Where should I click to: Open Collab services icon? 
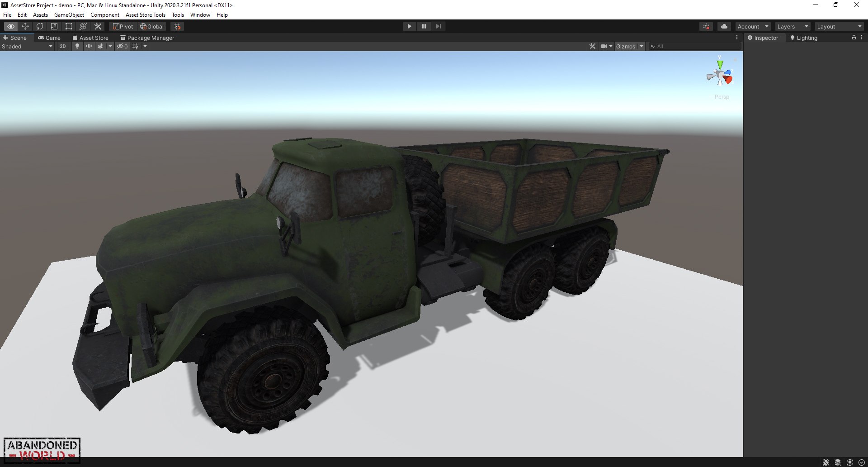(x=706, y=26)
